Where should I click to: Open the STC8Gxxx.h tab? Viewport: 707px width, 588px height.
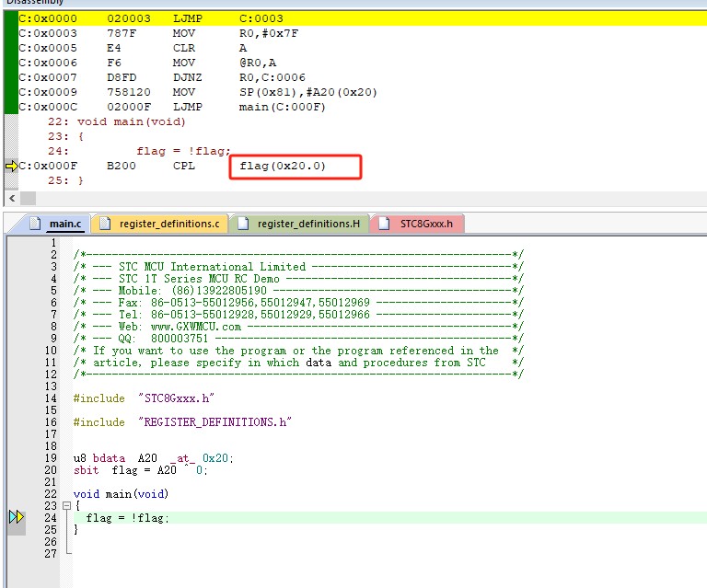[x=417, y=224]
